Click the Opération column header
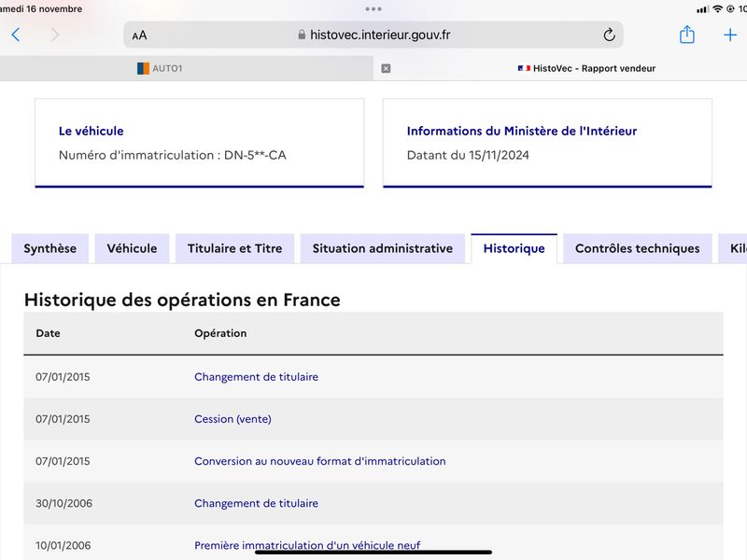This screenshot has width=747, height=560. 220,333
